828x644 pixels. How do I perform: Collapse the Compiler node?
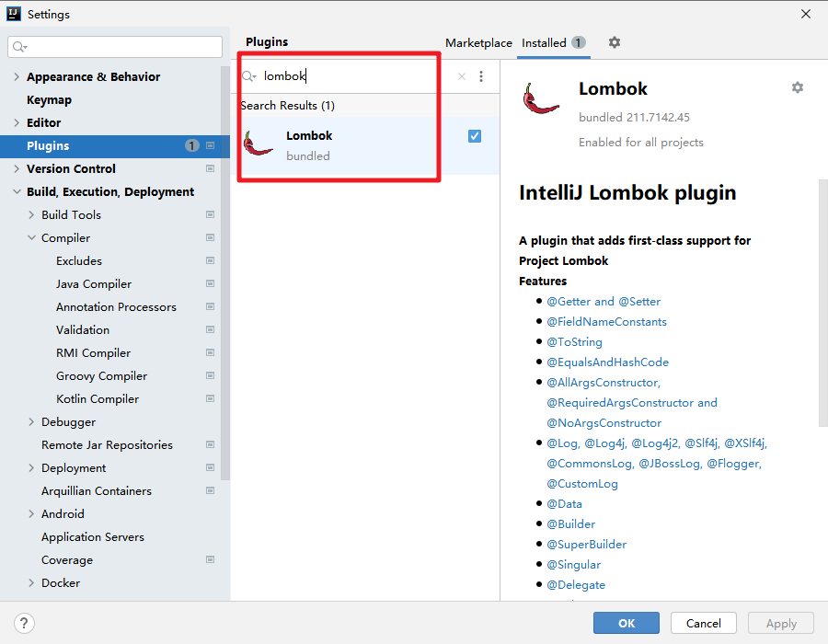(31, 238)
